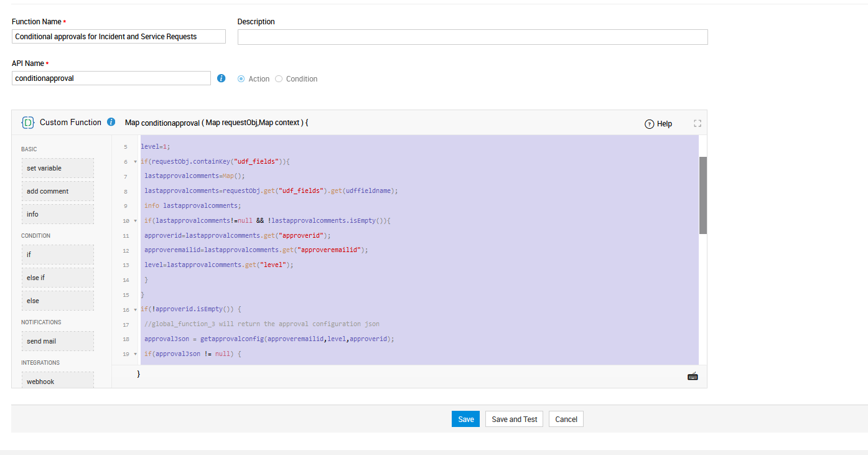Cancel the custom function edit
The image size is (868, 455).
tap(566, 420)
